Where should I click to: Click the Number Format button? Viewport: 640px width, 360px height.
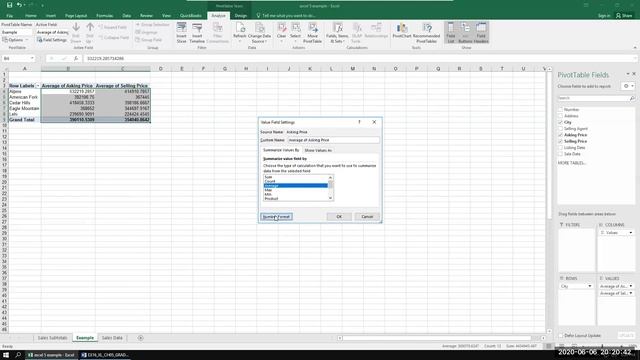pos(276,217)
